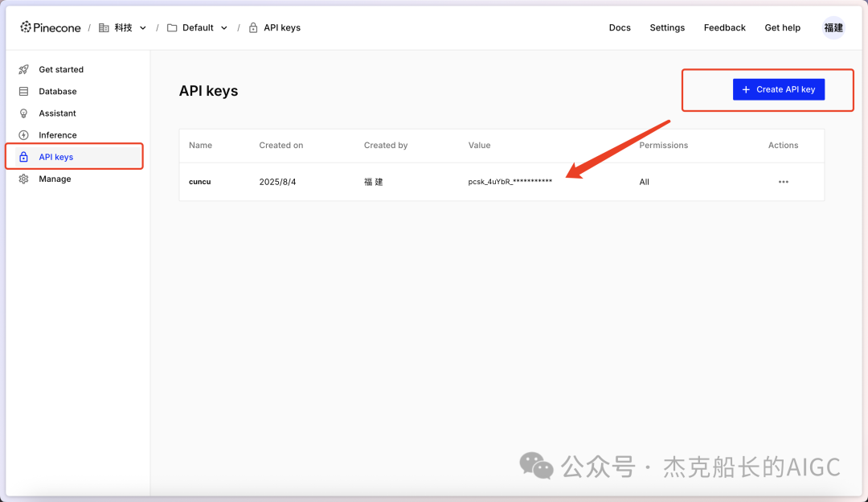Click the All permissions cell

click(x=644, y=182)
